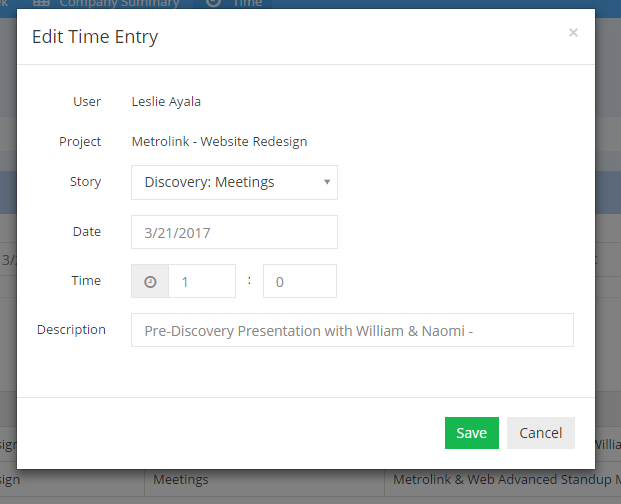Switch to the Company Summary tab
Viewport: 621px width, 504px height.
tap(119, 3)
